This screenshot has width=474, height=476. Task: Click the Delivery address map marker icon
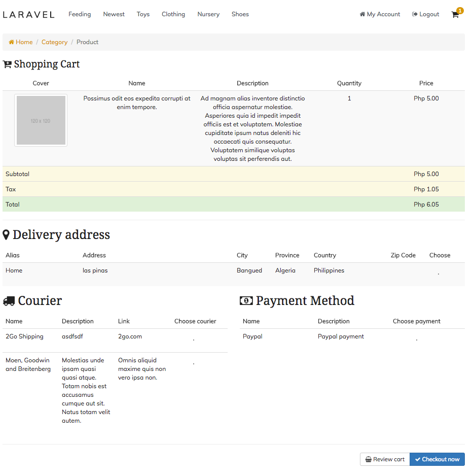pyautogui.click(x=6, y=235)
